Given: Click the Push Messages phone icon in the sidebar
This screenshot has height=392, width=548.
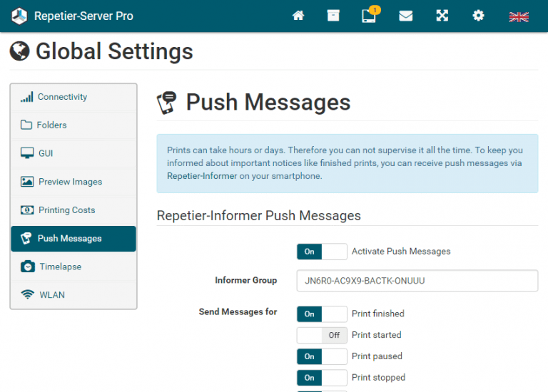Looking at the screenshot, I should pyautogui.click(x=26, y=239).
